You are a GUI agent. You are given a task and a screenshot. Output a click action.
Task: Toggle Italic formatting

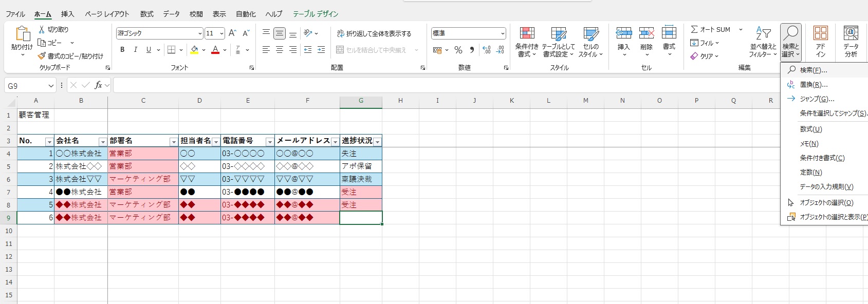(x=136, y=50)
